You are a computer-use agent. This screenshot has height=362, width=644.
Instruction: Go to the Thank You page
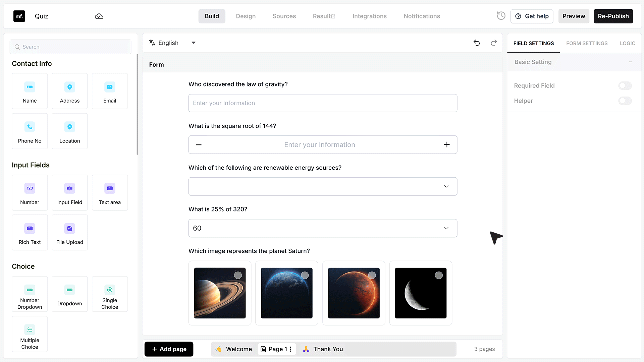(323, 349)
